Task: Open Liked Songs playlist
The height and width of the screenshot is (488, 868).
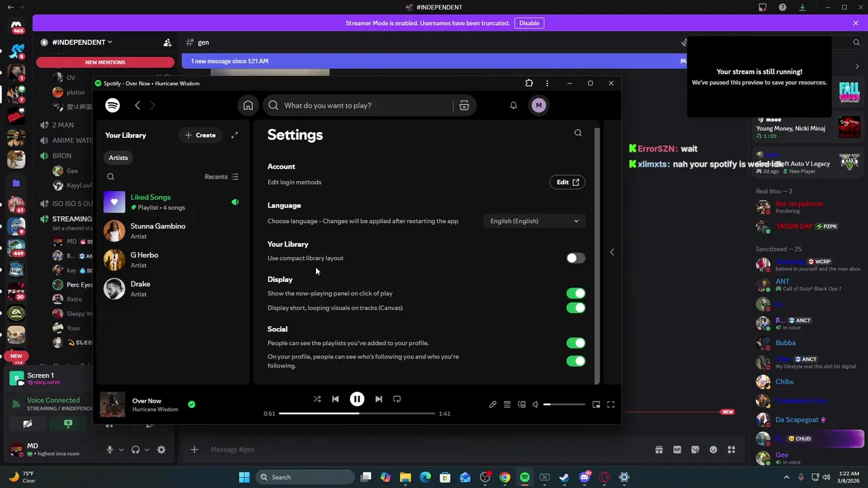Action: pyautogui.click(x=174, y=202)
